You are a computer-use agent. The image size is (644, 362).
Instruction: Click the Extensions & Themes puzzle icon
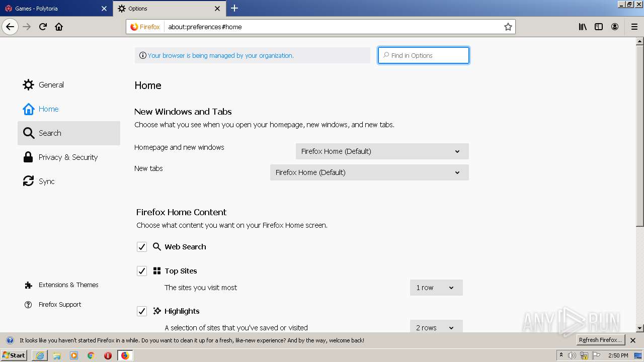(28, 285)
